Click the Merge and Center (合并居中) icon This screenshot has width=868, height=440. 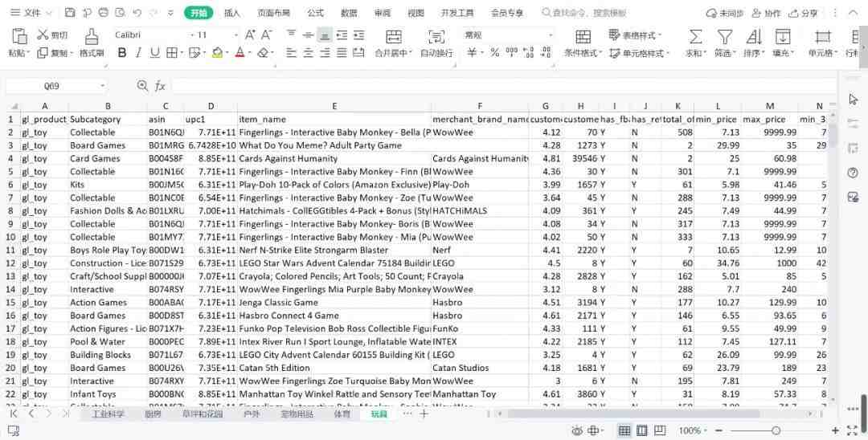pos(394,37)
